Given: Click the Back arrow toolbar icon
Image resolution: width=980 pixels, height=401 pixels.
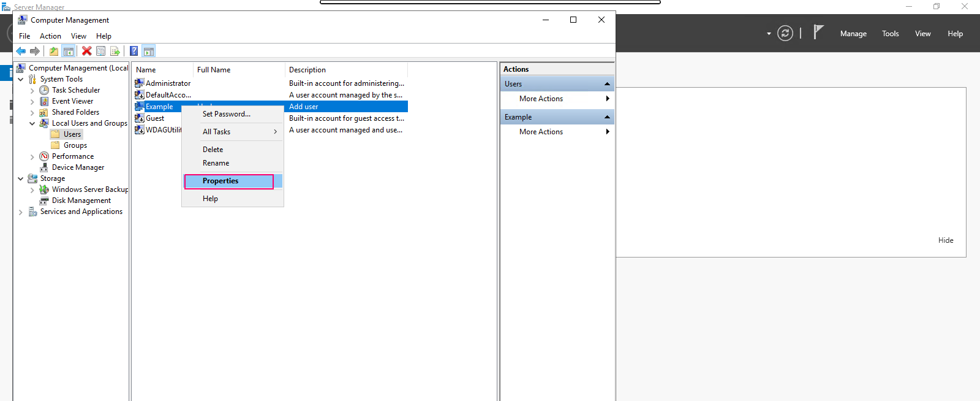Looking at the screenshot, I should pyautogui.click(x=21, y=51).
